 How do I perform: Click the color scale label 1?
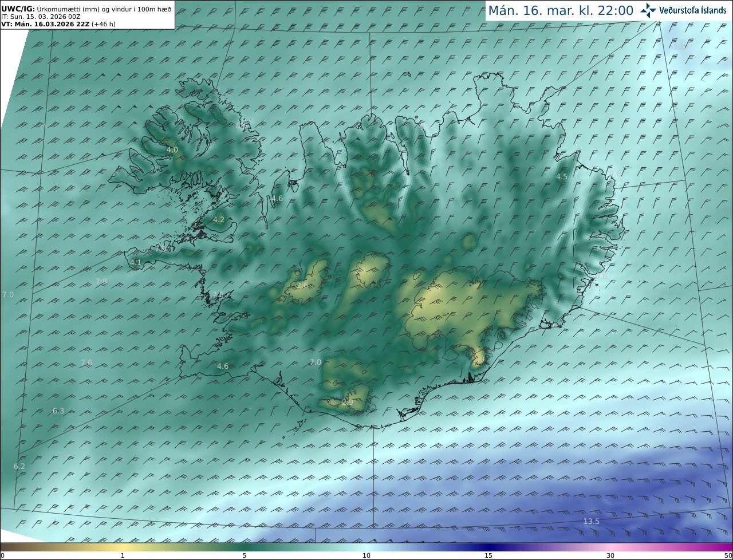click(x=123, y=555)
